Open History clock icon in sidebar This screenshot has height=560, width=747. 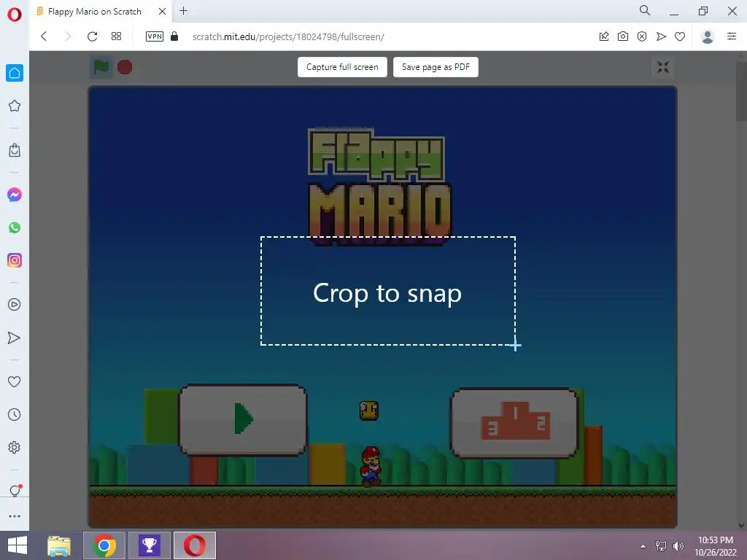[x=15, y=415]
